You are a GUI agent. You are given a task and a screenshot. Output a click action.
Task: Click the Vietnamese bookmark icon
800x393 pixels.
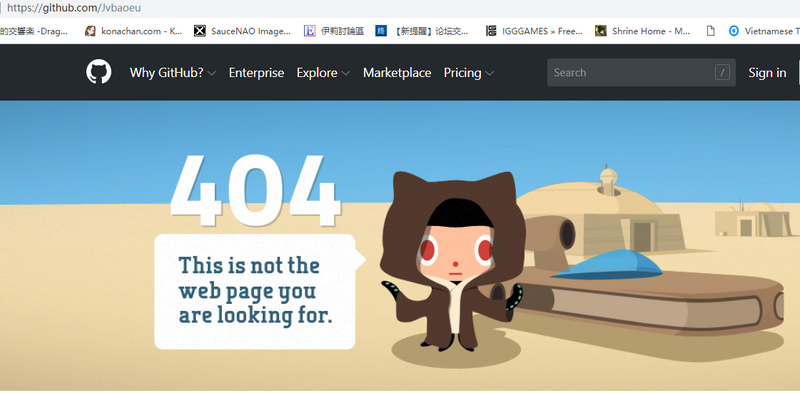click(734, 31)
